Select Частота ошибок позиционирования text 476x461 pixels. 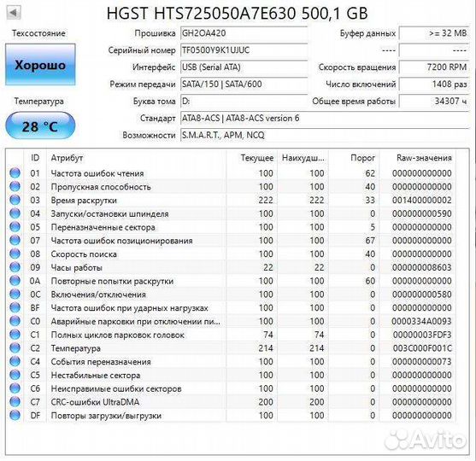click(121, 241)
